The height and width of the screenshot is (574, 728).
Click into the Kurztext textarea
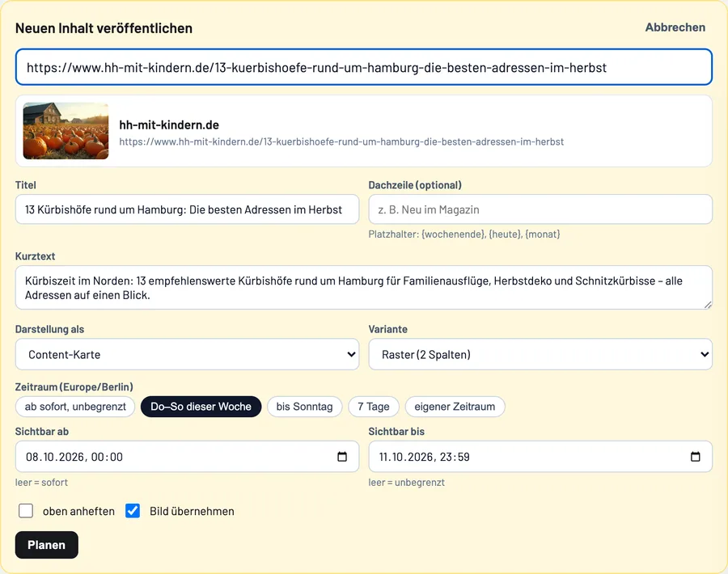pyautogui.click(x=364, y=288)
